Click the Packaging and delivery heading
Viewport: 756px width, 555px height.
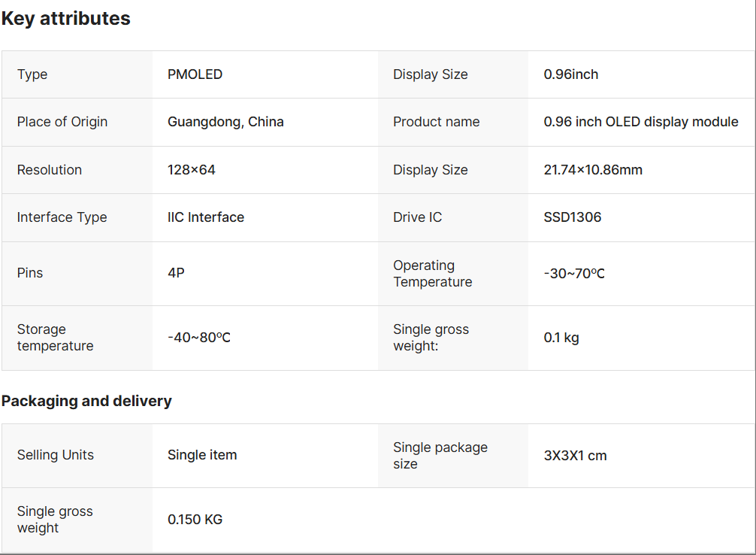click(x=86, y=401)
